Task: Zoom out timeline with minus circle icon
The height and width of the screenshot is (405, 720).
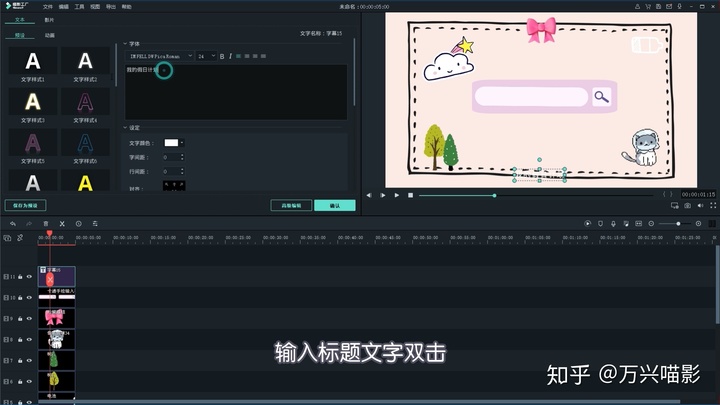Action: click(x=651, y=224)
